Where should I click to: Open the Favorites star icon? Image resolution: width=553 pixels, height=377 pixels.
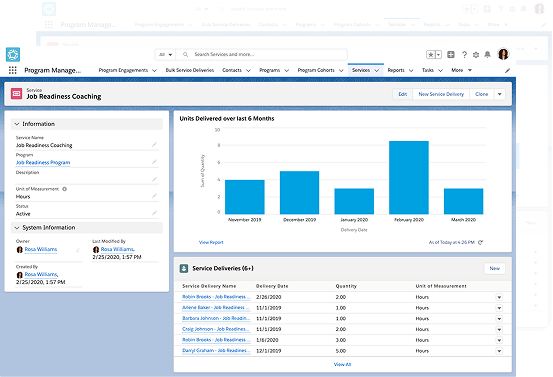(431, 55)
